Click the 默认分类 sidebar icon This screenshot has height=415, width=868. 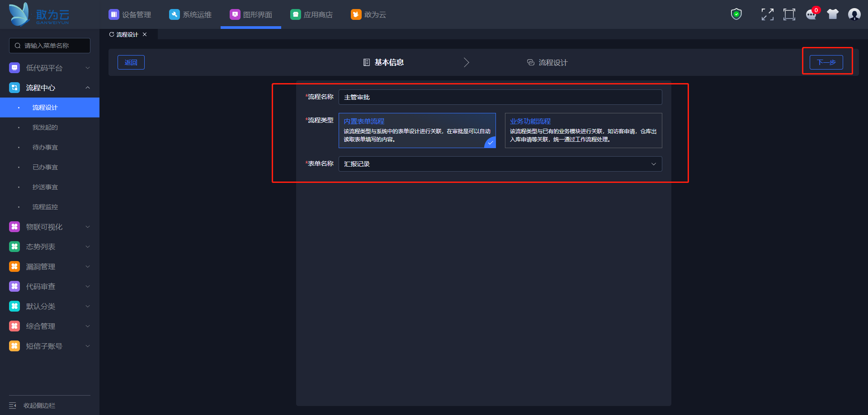(x=14, y=306)
